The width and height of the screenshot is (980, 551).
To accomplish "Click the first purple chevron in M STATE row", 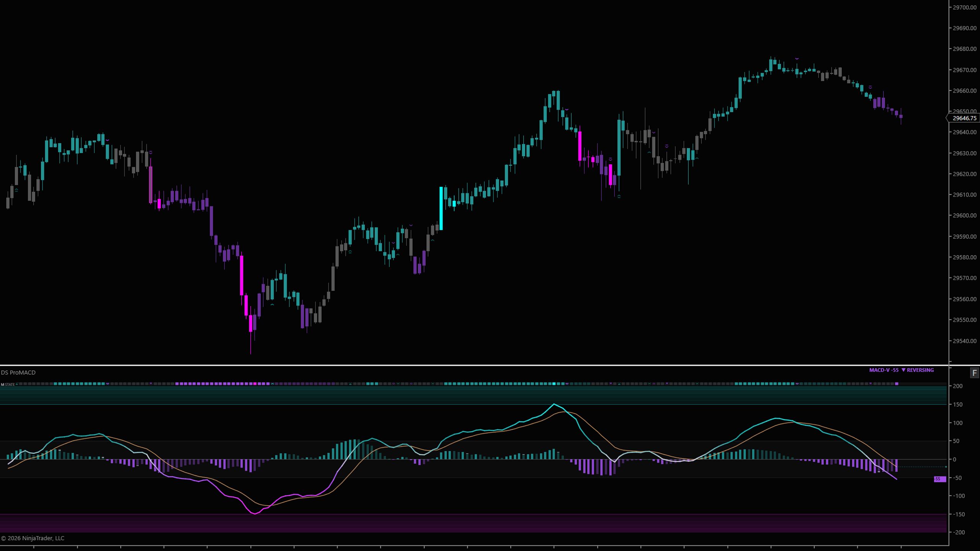I will point(108,384).
